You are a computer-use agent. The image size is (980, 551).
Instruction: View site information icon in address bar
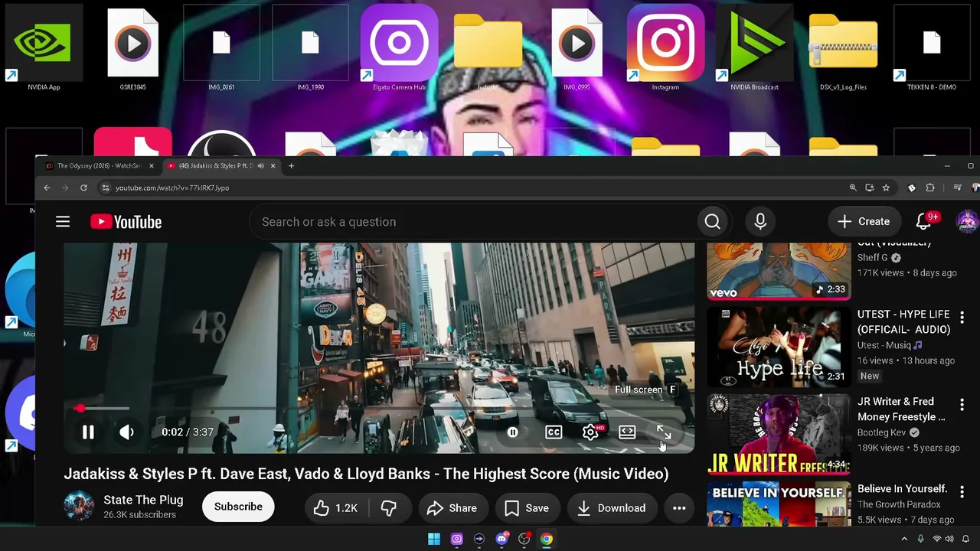(106, 187)
